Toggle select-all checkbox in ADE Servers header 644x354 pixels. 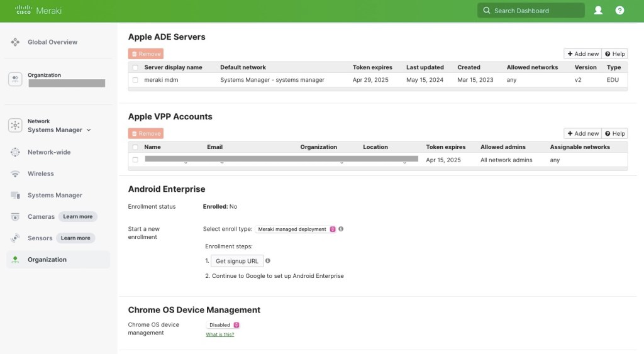tap(135, 67)
